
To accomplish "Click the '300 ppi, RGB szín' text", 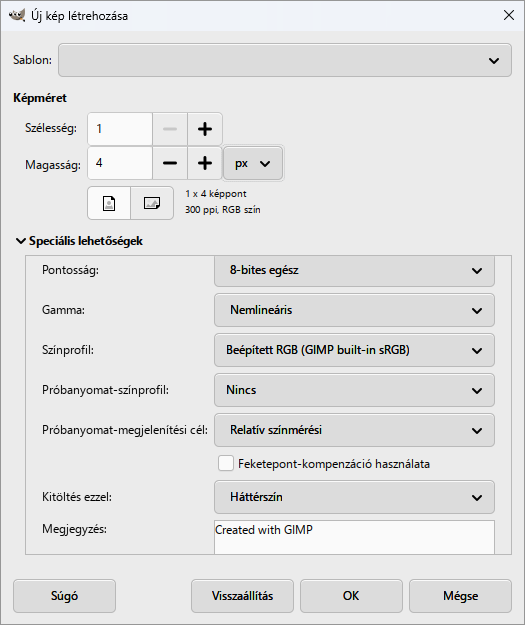I will tap(222, 210).
